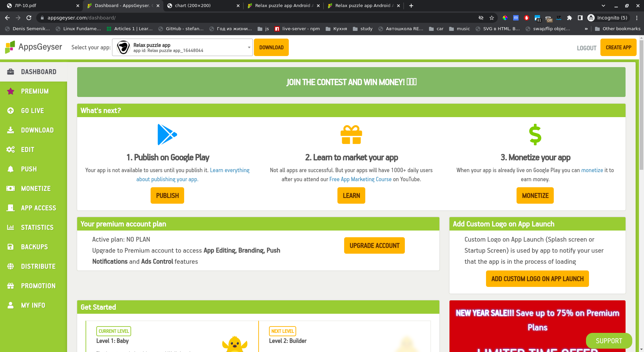Click the Statistics chart icon in sidebar
The image size is (644, 352).
[x=11, y=228]
